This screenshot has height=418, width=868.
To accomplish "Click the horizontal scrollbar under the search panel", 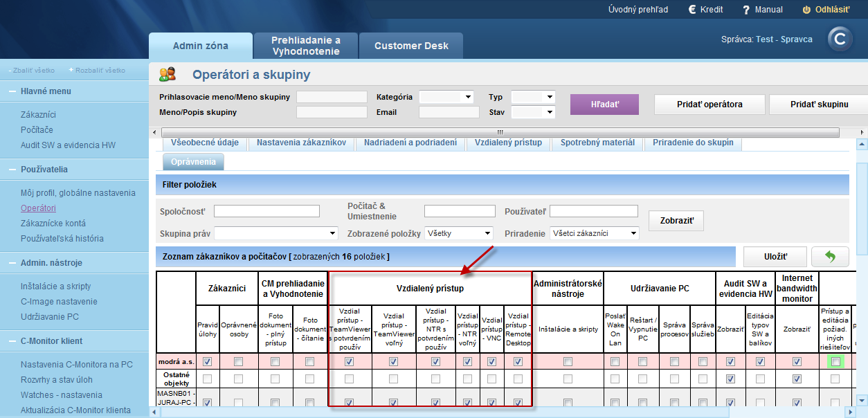I will click(499, 131).
